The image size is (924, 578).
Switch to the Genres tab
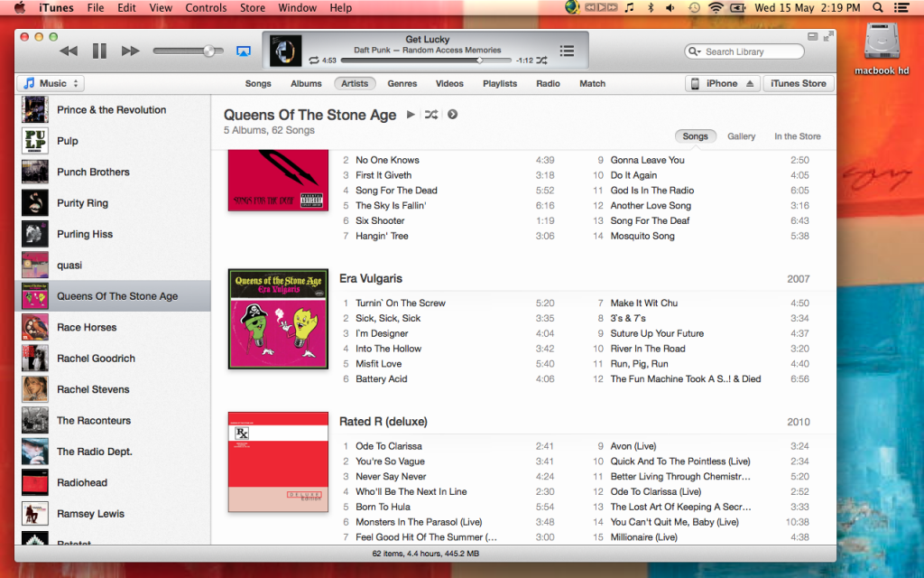402,84
